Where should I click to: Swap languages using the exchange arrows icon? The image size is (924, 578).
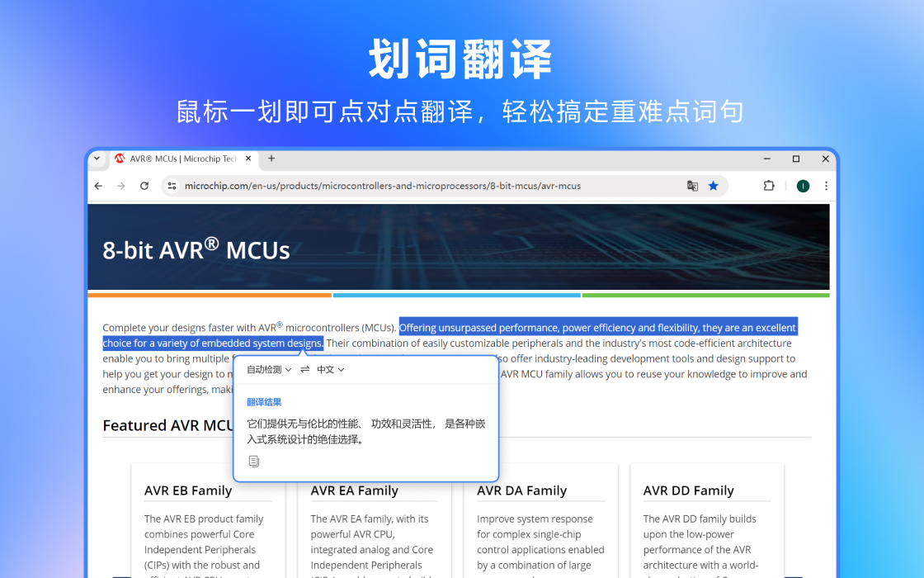pos(304,369)
